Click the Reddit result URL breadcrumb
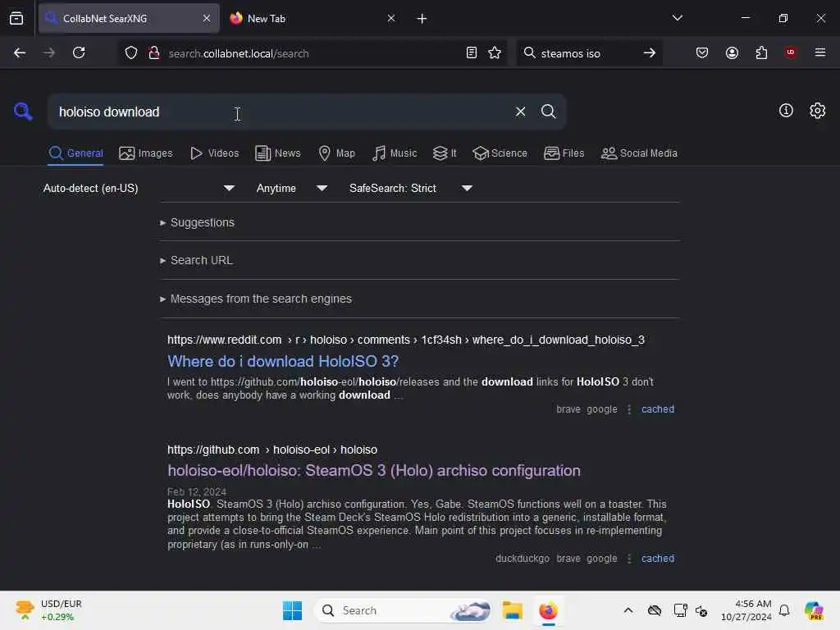 (406, 340)
